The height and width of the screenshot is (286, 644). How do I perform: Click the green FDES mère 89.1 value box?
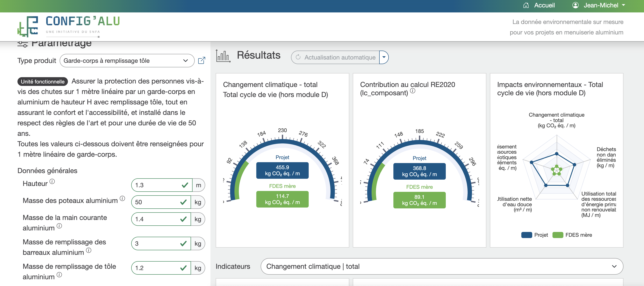coord(419,200)
